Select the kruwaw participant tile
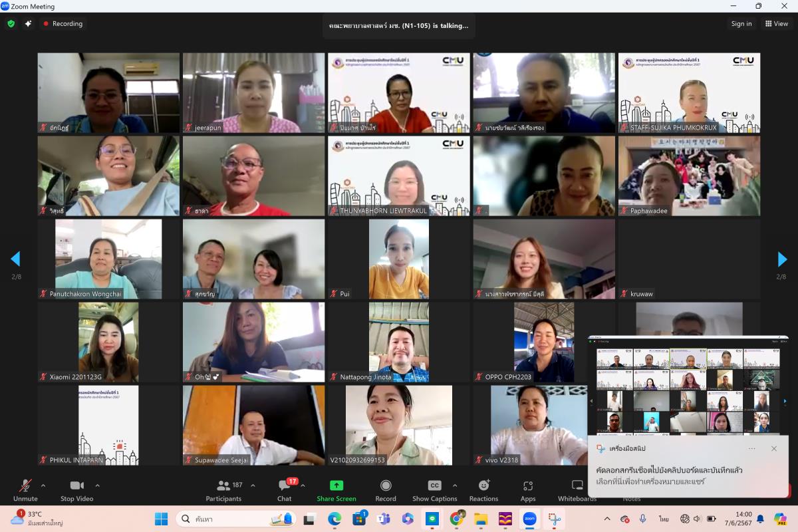The height and width of the screenshot is (532, 798). point(690,259)
